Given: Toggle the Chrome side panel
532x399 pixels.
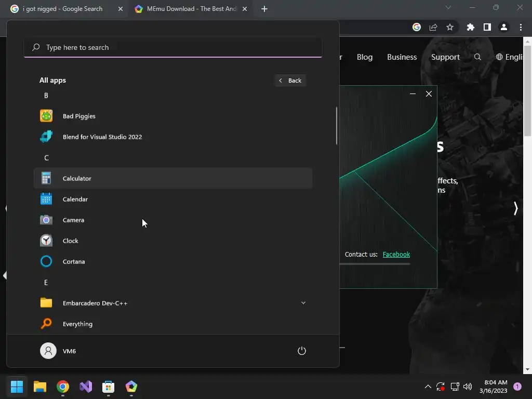Looking at the screenshot, I should pos(487,27).
